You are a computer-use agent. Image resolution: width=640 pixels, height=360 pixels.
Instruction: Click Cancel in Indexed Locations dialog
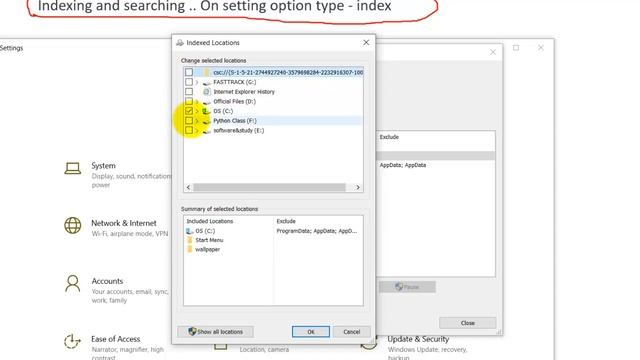click(351, 332)
